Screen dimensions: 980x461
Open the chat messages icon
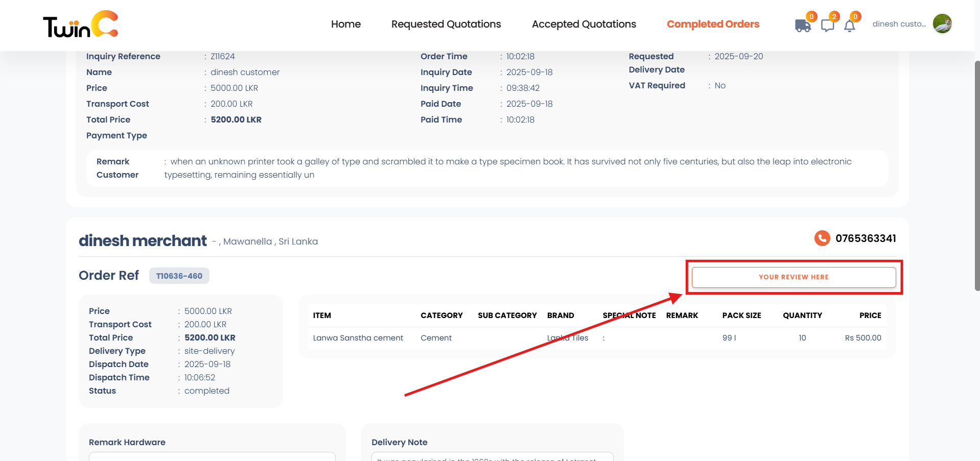click(827, 26)
